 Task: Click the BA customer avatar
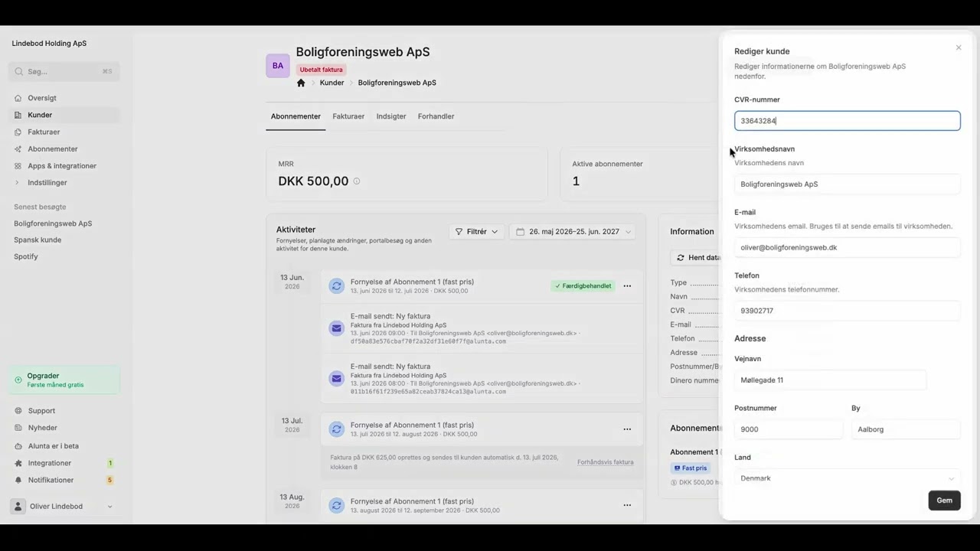pyautogui.click(x=278, y=66)
